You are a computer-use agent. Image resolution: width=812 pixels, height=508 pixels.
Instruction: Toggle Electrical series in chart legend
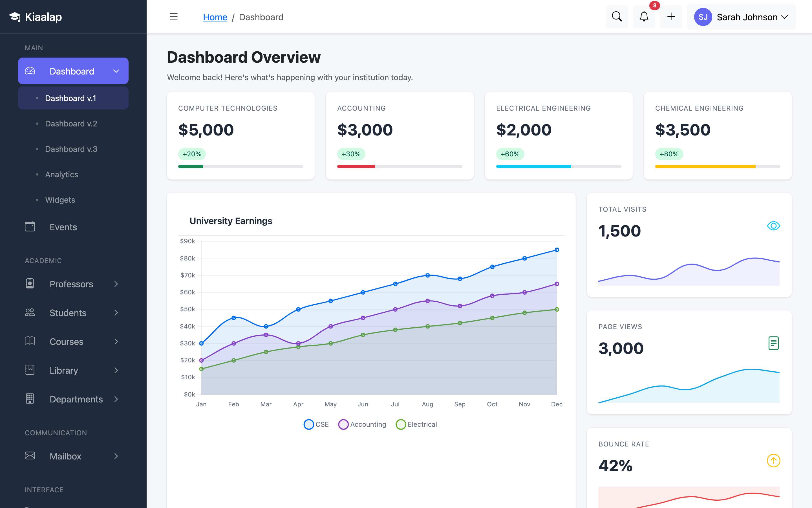pos(416,424)
